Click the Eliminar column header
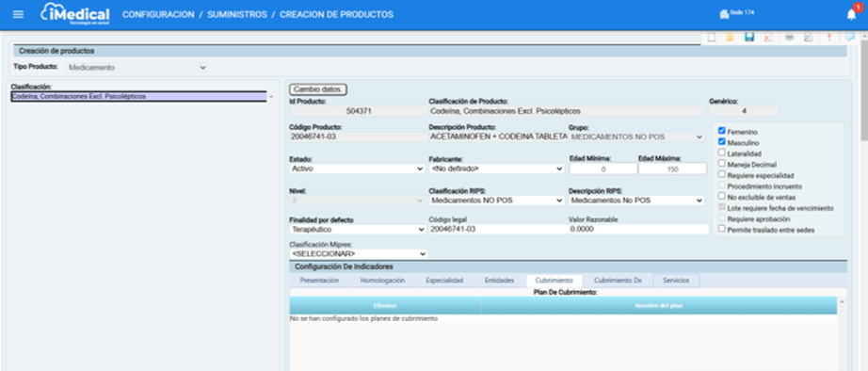This screenshot has height=371, width=868. coord(385,306)
